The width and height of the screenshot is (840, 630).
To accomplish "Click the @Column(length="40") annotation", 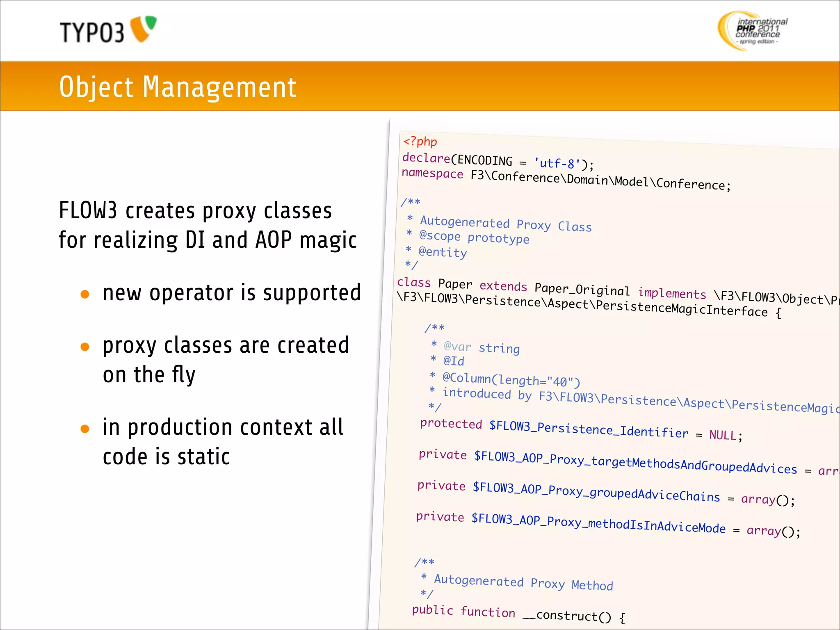I will 511,380.
